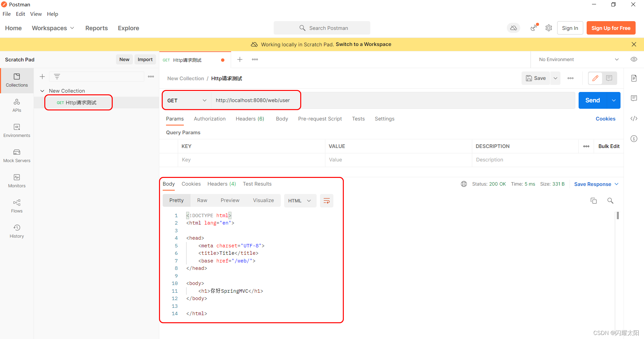644x339 pixels.
Task: Select the Visualize response view
Action: pos(263,200)
